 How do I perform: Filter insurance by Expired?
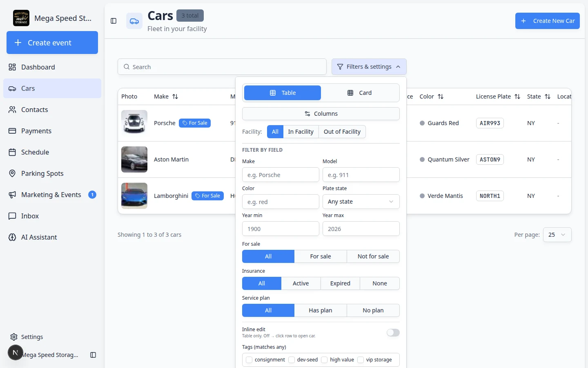pyautogui.click(x=340, y=283)
